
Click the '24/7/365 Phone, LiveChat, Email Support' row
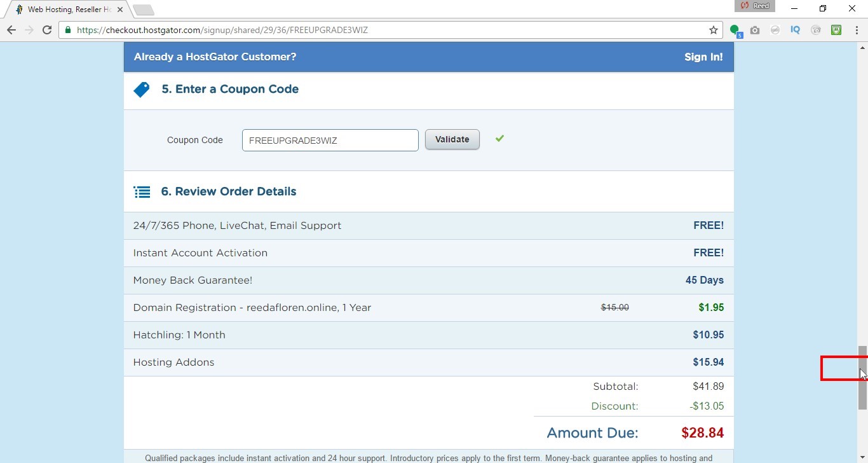429,226
